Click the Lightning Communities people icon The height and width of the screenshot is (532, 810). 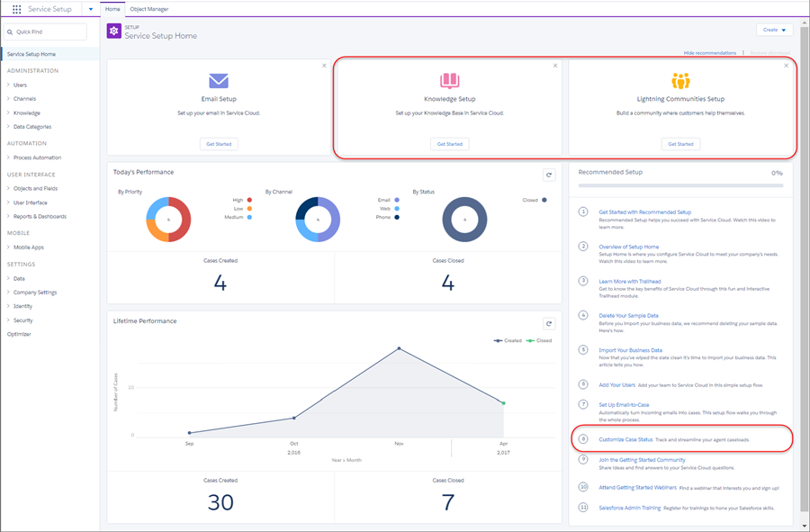(x=681, y=81)
